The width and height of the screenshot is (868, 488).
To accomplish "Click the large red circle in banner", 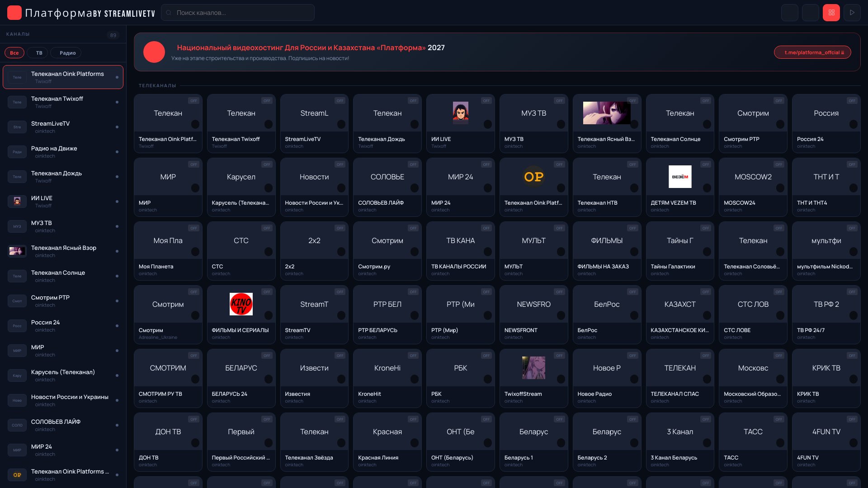I will click(x=154, y=52).
